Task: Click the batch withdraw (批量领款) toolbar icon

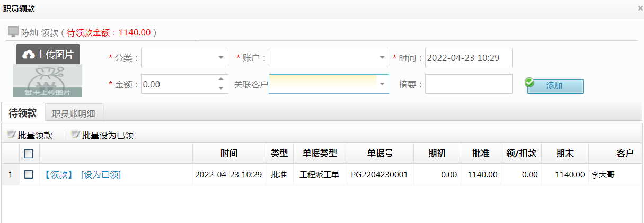Action: [x=12, y=135]
